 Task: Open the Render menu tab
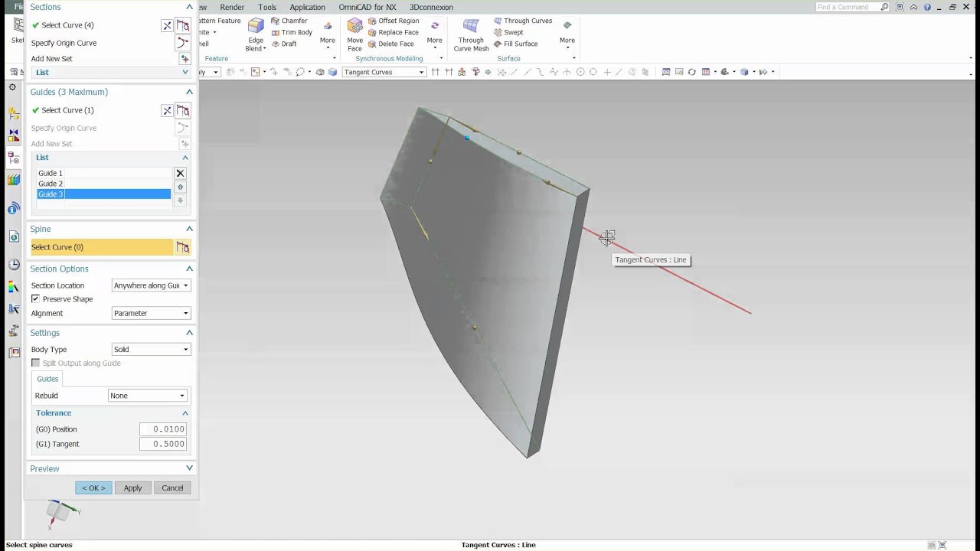coord(232,7)
